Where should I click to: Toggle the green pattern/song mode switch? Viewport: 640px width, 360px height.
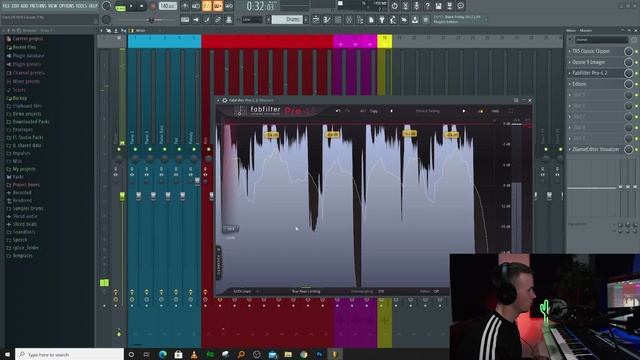tap(120, 7)
